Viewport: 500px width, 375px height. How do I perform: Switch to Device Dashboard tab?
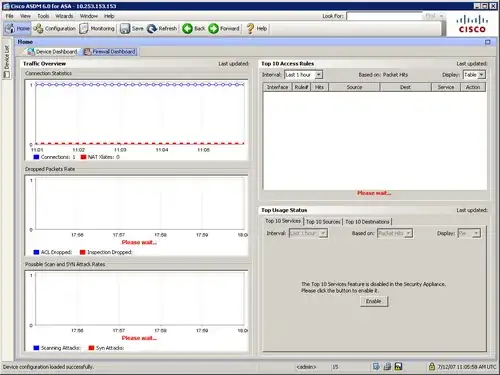point(52,52)
